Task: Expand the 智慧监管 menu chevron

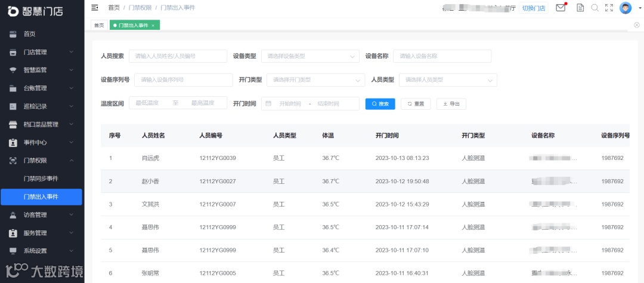Action: coord(71,70)
